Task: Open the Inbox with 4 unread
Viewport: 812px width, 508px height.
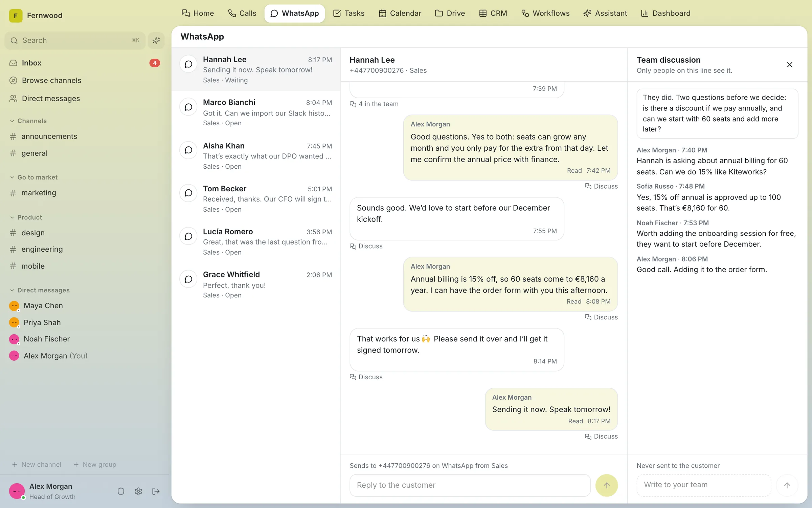Action: tap(85, 63)
